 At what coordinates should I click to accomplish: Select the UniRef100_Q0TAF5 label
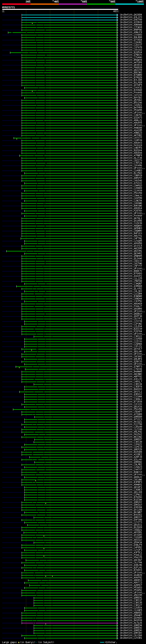(131, 85)
